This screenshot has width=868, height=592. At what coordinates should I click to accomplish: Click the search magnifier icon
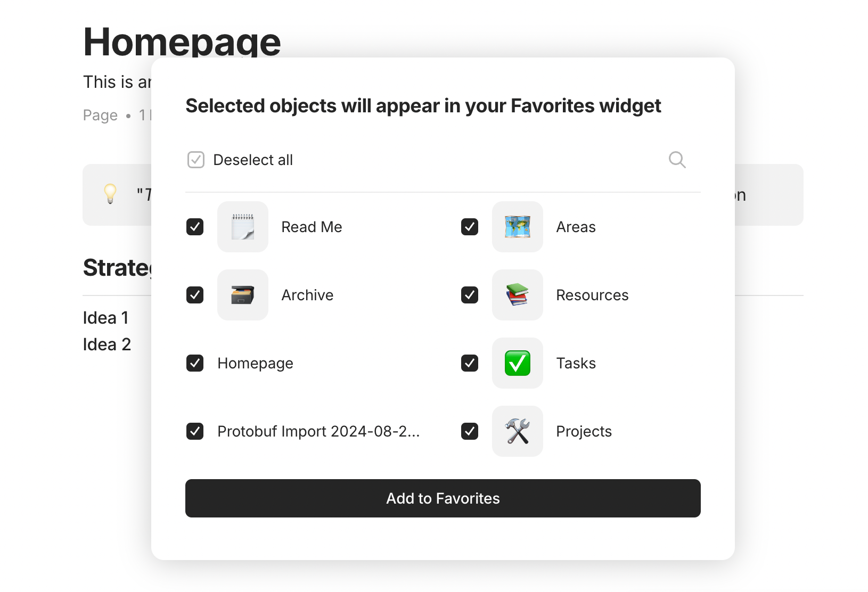677,160
